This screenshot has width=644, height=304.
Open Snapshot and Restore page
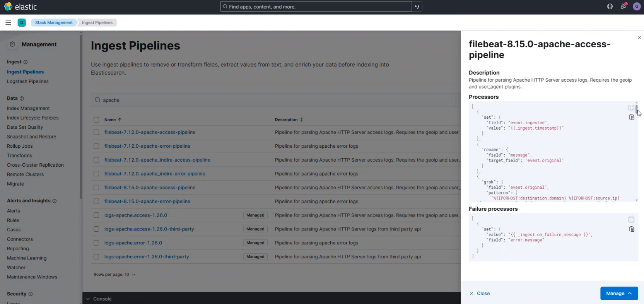click(31, 137)
